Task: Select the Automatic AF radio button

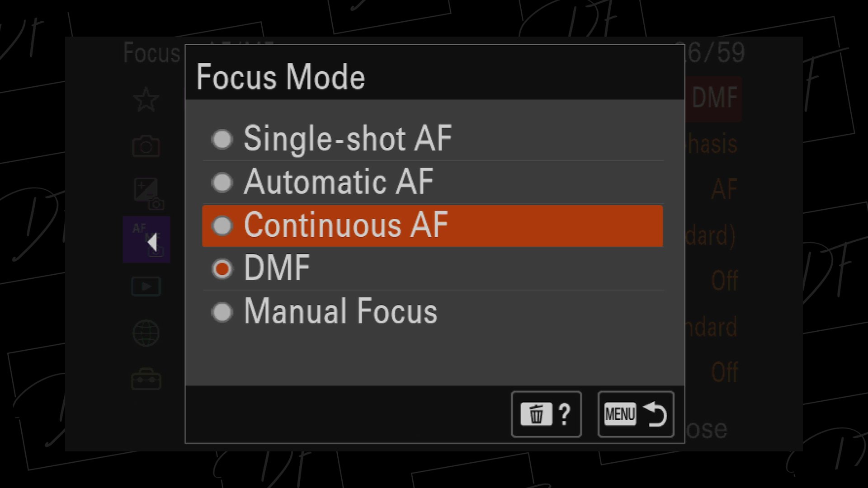Action: [222, 183]
